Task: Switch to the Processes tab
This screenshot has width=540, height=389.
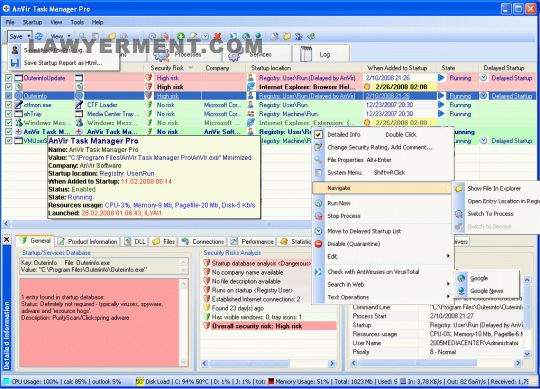Action: (185, 54)
